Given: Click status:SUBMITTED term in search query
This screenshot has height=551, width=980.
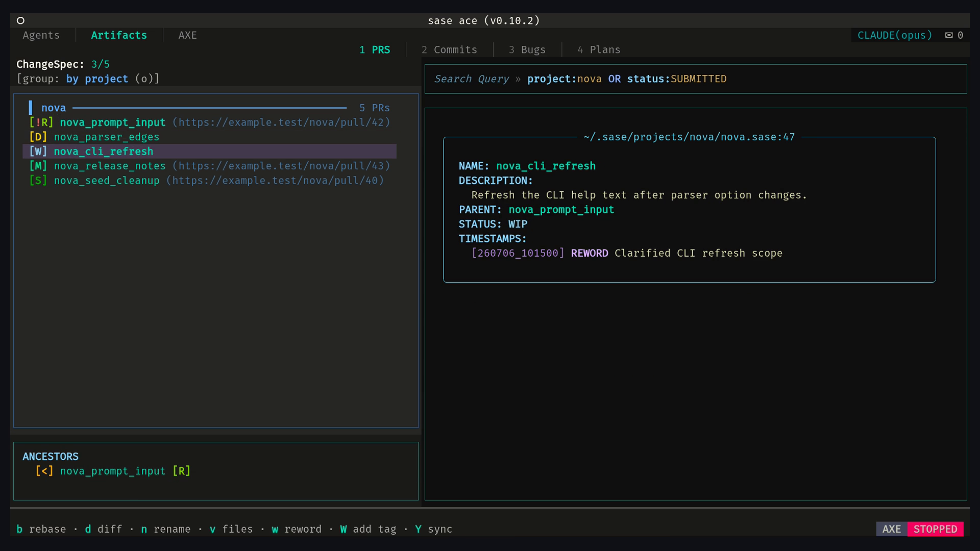Looking at the screenshot, I should tap(677, 79).
